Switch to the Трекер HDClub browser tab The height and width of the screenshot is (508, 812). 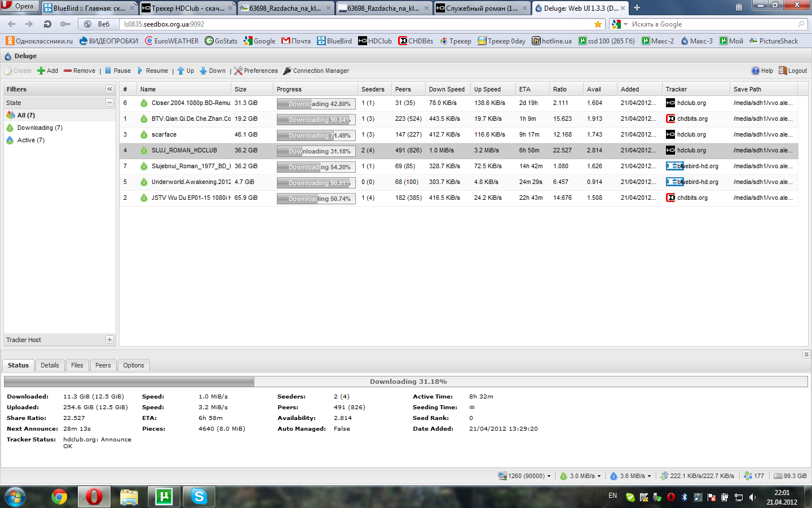point(187,8)
